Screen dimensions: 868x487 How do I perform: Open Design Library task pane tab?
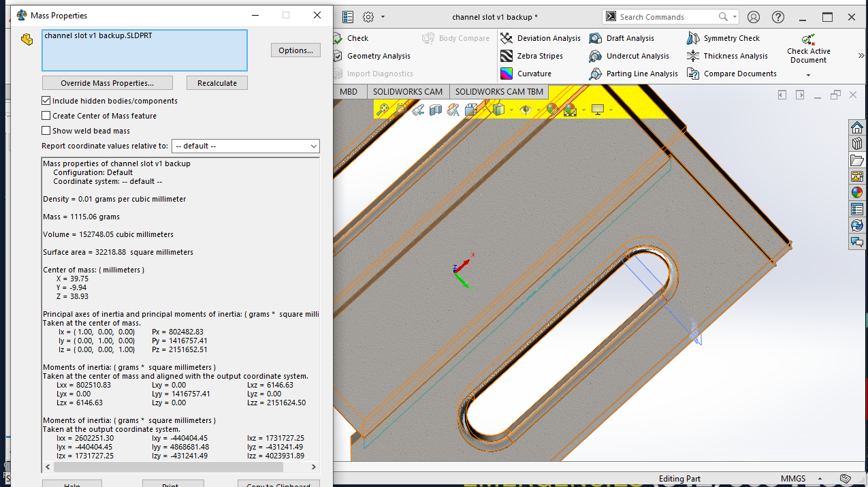click(857, 144)
